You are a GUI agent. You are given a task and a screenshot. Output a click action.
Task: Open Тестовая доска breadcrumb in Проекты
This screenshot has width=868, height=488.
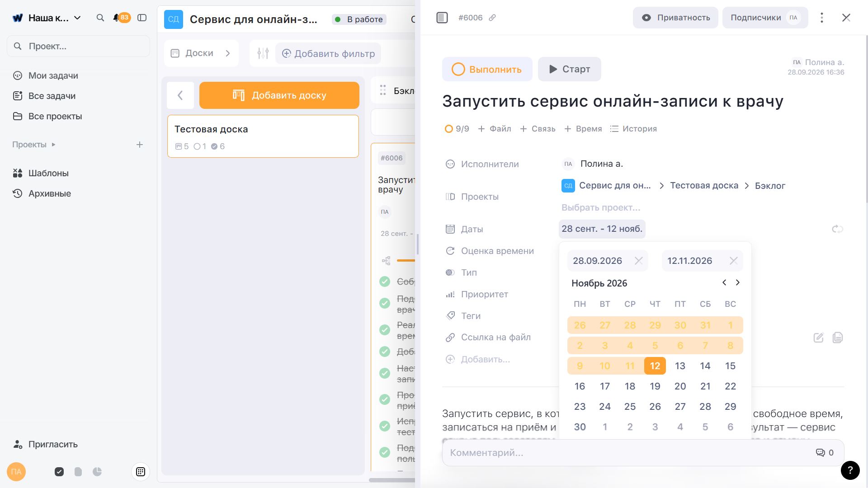tap(704, 185)
